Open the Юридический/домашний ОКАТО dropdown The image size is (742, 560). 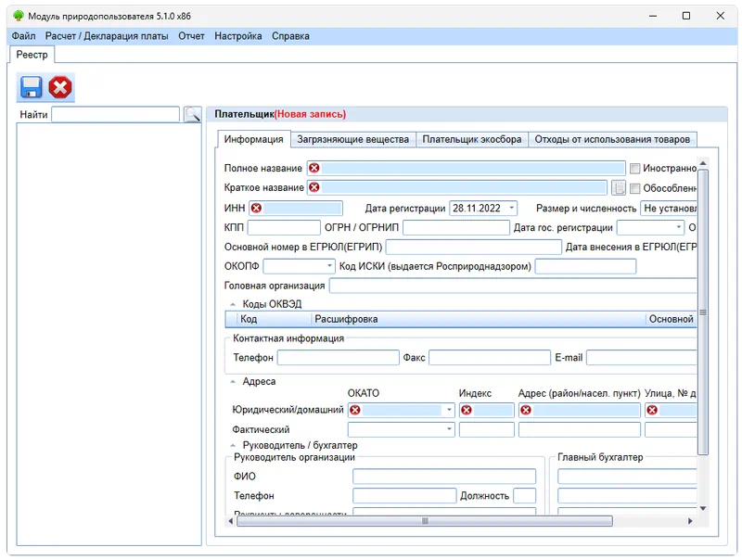pyautogui.click(x=449, y=410)
